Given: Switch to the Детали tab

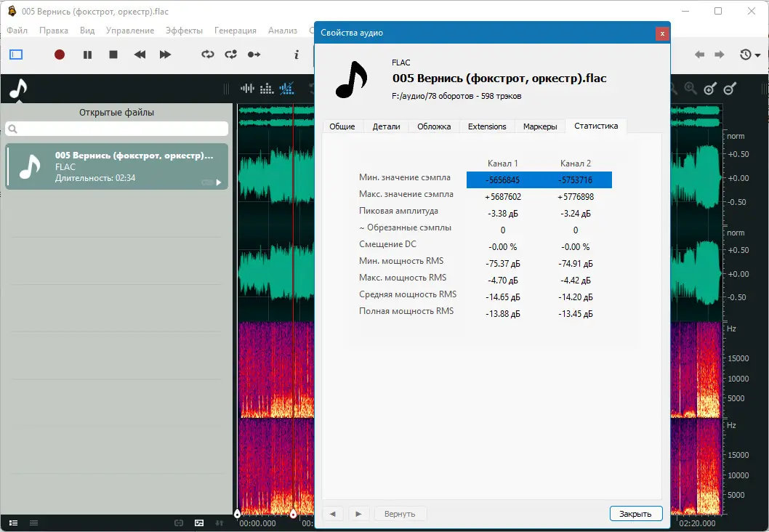Looking at the screenshot, I should [x=386, y=126].
